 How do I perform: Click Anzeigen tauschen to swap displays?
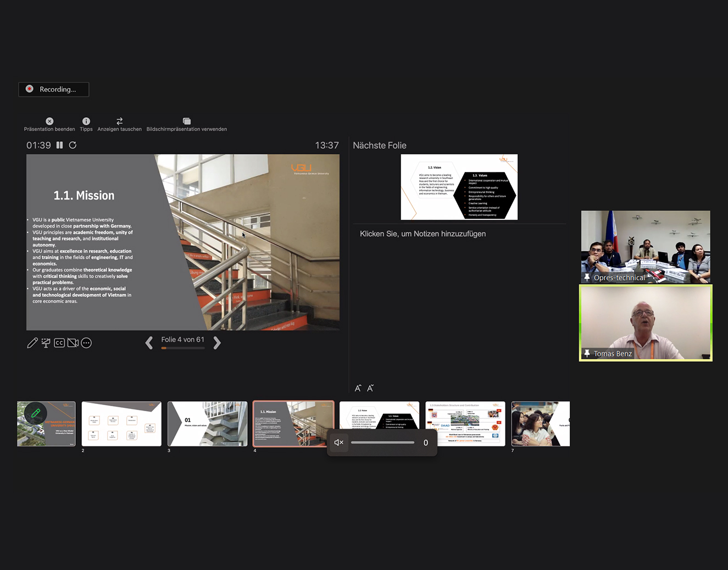point(119,121)
